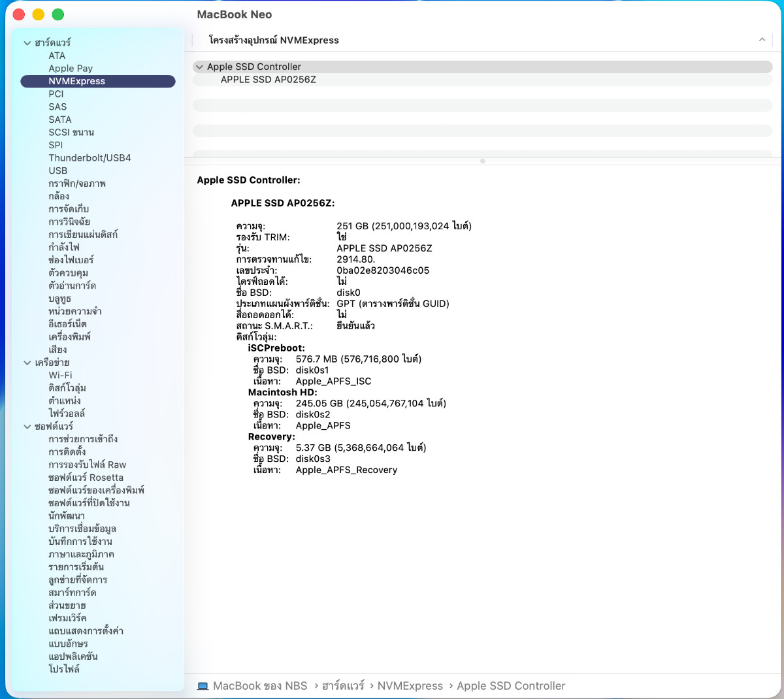This screenshot has height=699, width=784.
Task: View ซอฟต์แวร์ Rosetta entries
Action: point(86,478)
